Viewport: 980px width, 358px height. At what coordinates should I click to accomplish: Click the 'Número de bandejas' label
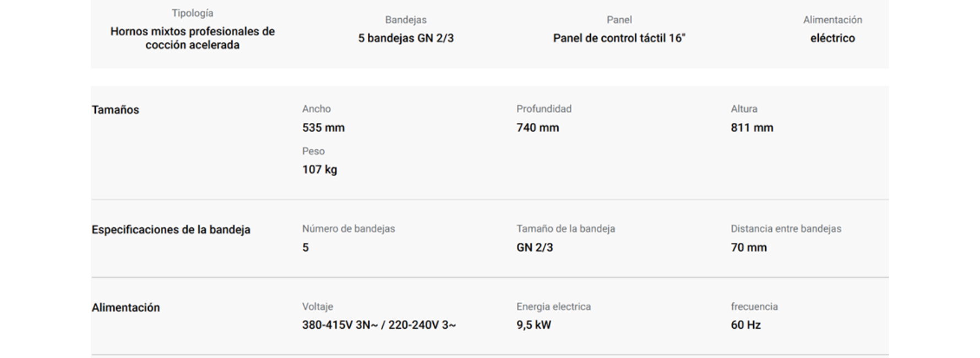(x=349, y=229)
